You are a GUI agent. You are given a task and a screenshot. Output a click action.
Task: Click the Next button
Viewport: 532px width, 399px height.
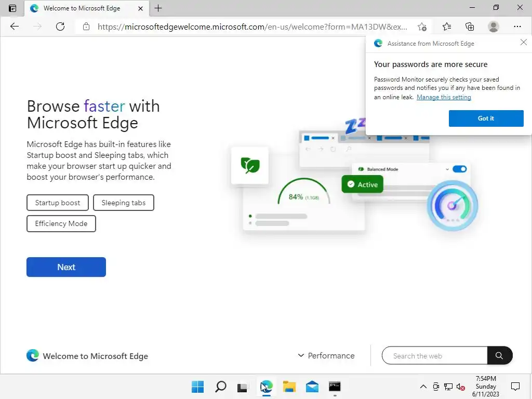click(x=66, y=267)
